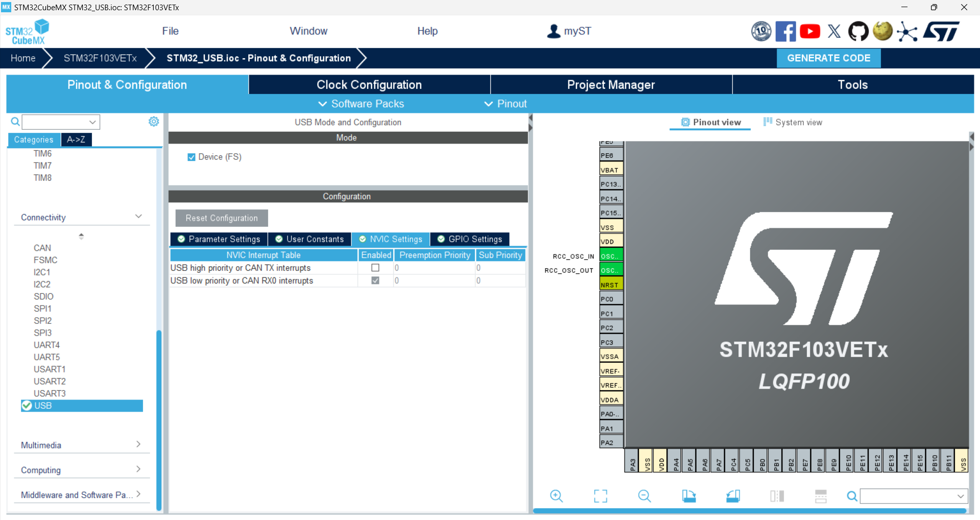Toggle USB low priority CAN RX0 interrupt
Viewport: 980px width, 520px height.
pyautogui.click(x=375, y=280)
